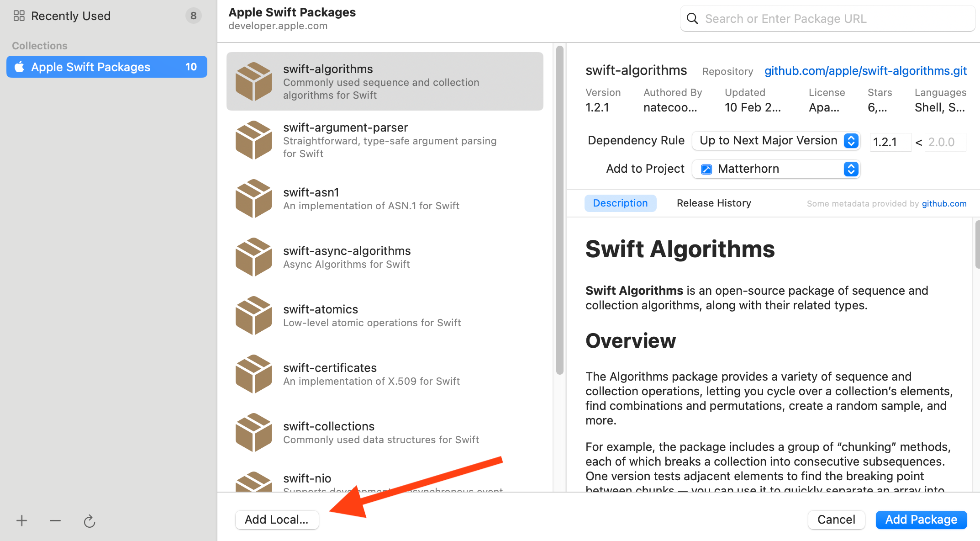Select the Apple Swift Packages collection
Image resolution: width=980 pixels, height=541 pixels.
click(107, 67)
